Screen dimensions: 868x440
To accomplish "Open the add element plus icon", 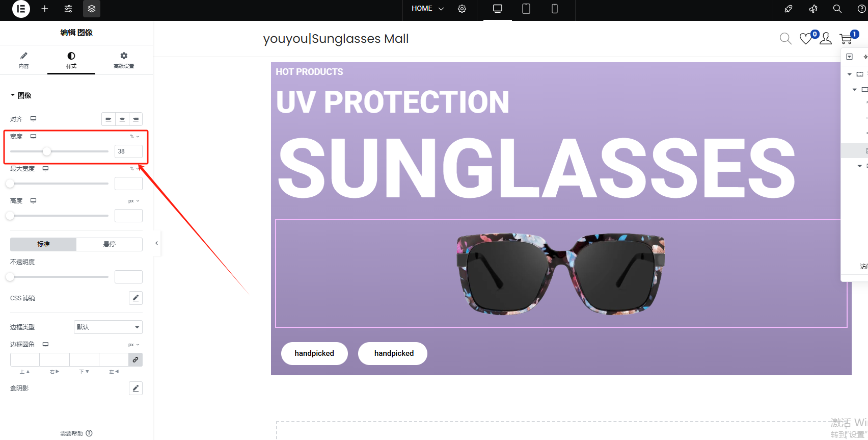I will coord(45,9).
